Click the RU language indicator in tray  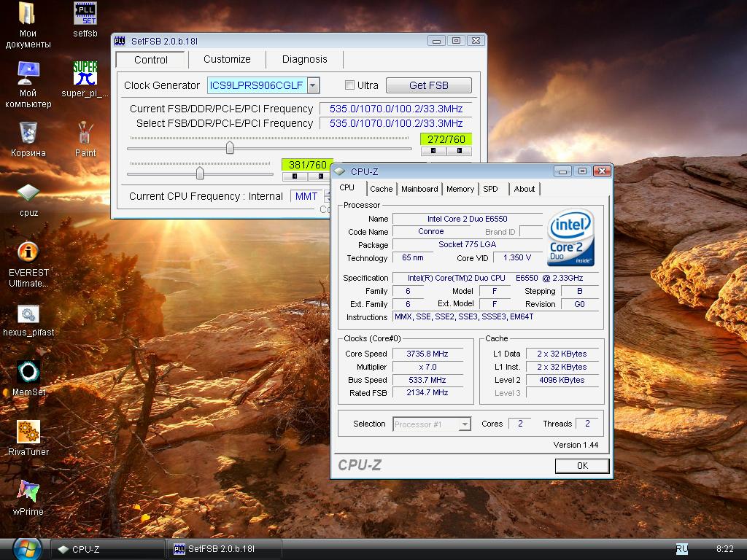[x=682, y=549]
